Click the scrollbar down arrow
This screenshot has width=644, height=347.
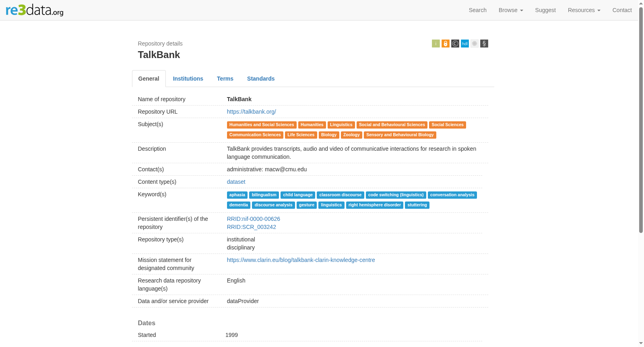click(x=641, y=343)
